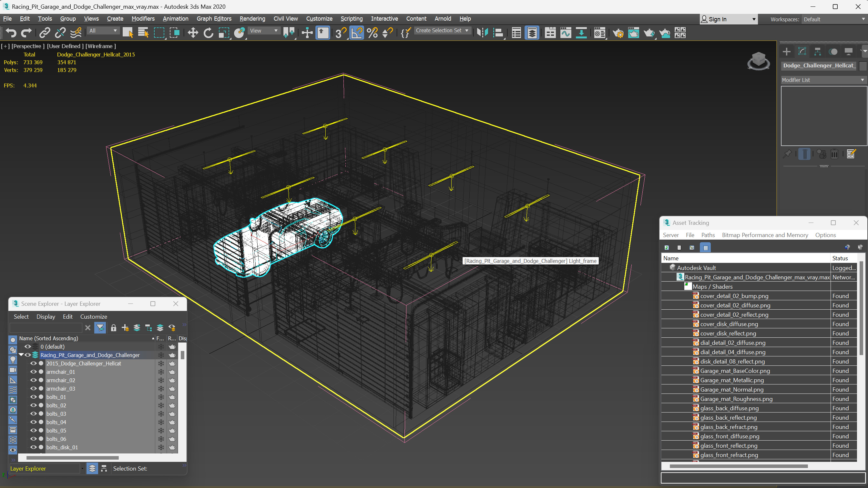Click Asset Tracking horizontal scrollbar
Viewport: 868px width, 488px height.
[x=739, y=466]
